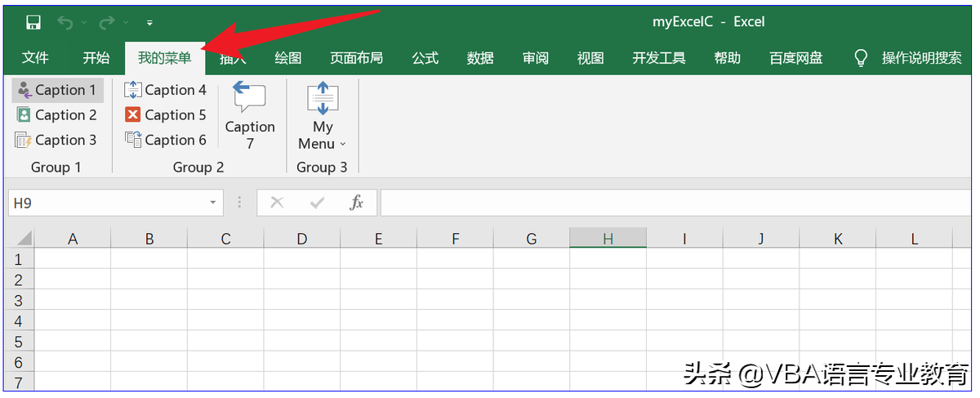The image size is (980, 398).
Task: Open the 文件 tab
Action: tap(35, 58)
